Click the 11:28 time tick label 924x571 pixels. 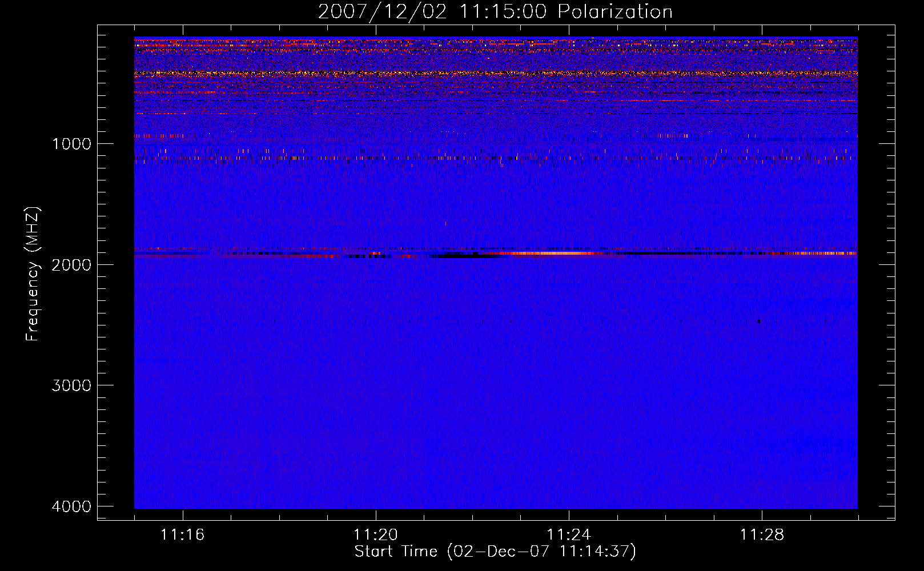click(762, 535)
